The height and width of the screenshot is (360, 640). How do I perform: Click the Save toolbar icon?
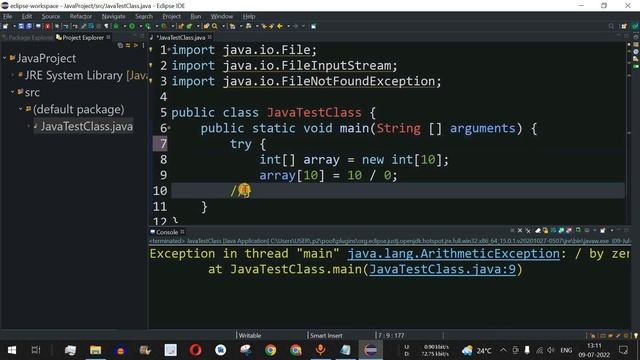click(21, 26)
